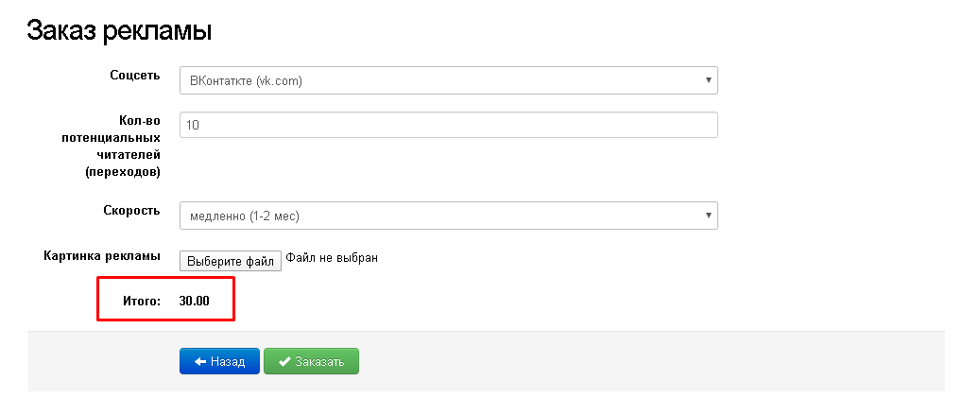Click the Файл не выбран text
The height and width of the screenshot is (415, 980).
[x=332, y=258]
